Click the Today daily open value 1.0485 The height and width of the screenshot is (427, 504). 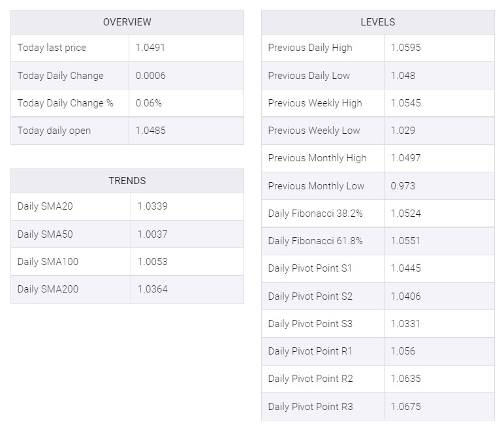(151, 131)
